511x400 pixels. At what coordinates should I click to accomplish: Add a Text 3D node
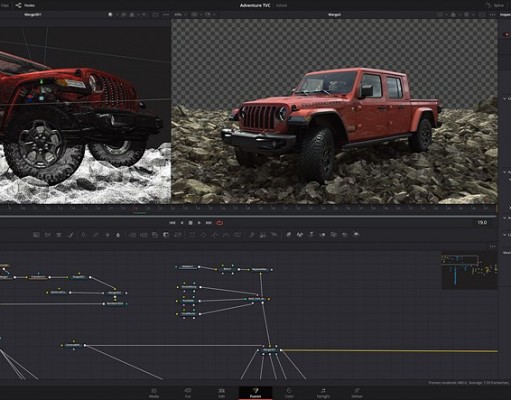[x=311, y=235]
